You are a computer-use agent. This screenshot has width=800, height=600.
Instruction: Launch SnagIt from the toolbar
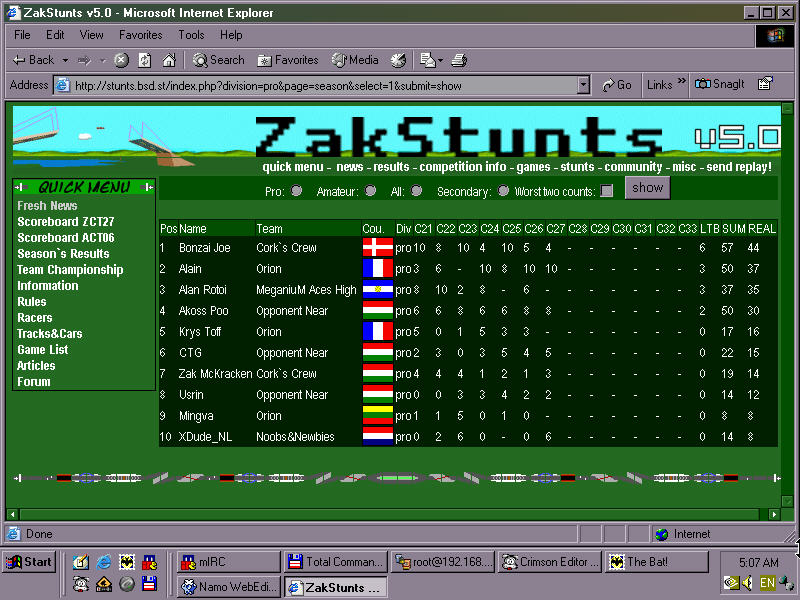pyautogui.click(x=720, y=85)
